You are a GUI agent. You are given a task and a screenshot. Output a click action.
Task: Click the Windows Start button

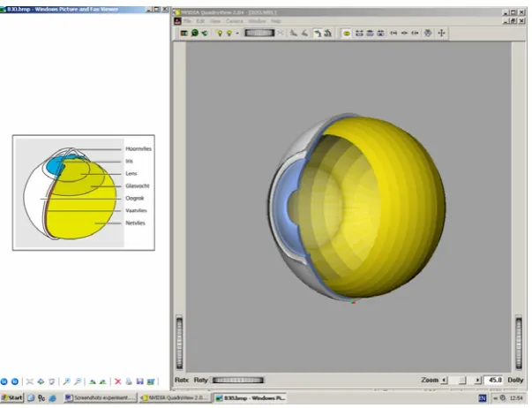point(11,397)
